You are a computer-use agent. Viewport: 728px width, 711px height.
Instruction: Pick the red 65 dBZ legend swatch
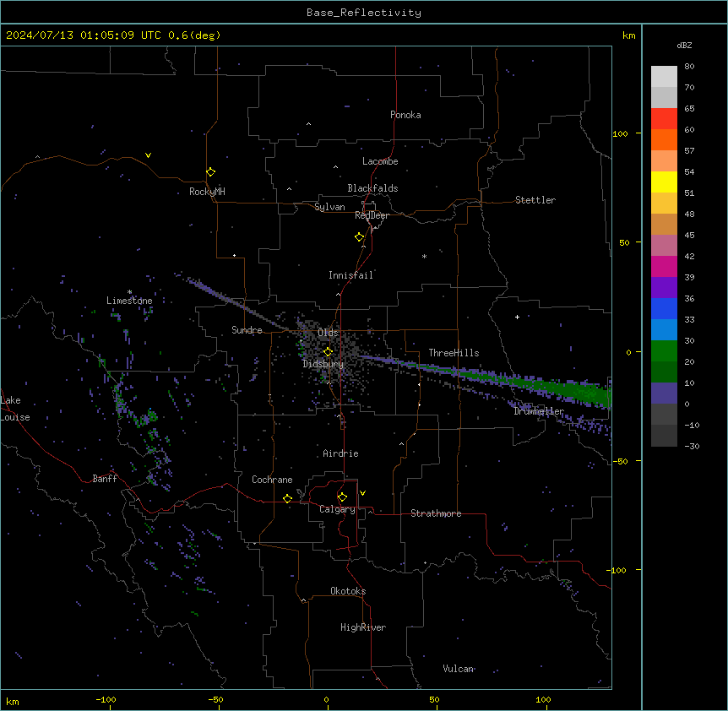point(664,119)
